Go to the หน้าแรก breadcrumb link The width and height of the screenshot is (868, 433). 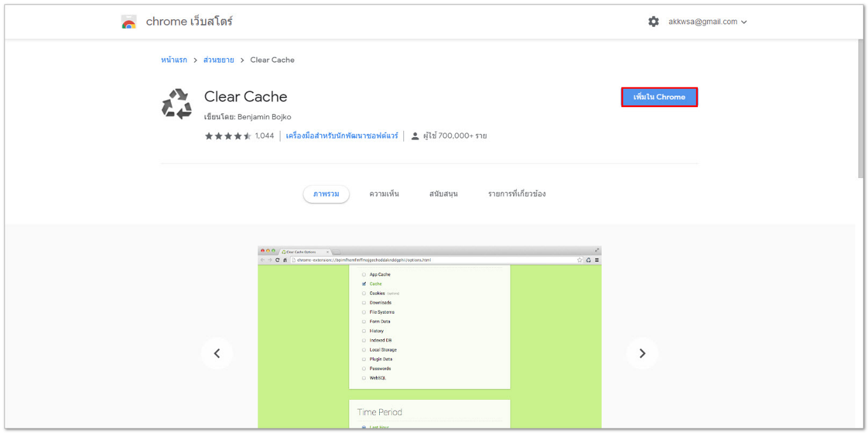click(174, 60)
